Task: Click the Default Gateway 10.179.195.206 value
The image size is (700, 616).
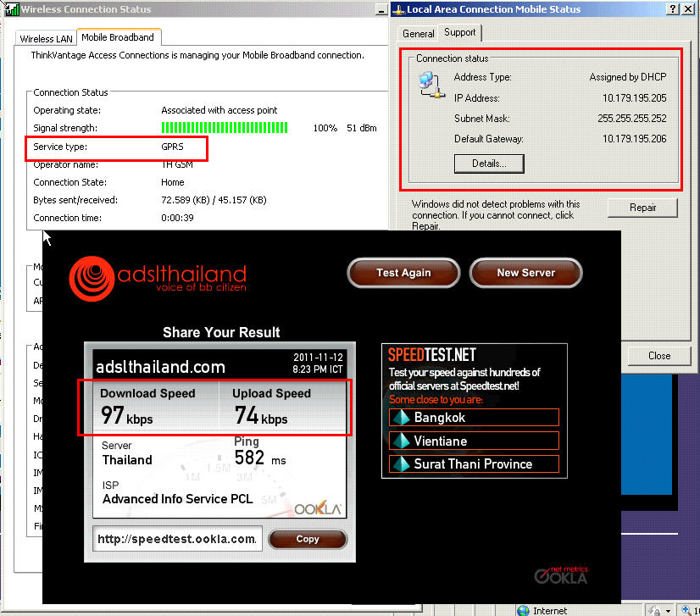Action: [635, 139]
